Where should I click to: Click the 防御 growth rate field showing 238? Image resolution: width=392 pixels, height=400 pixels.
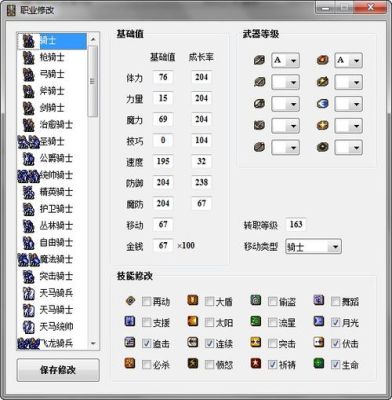[x=201, y=183]
